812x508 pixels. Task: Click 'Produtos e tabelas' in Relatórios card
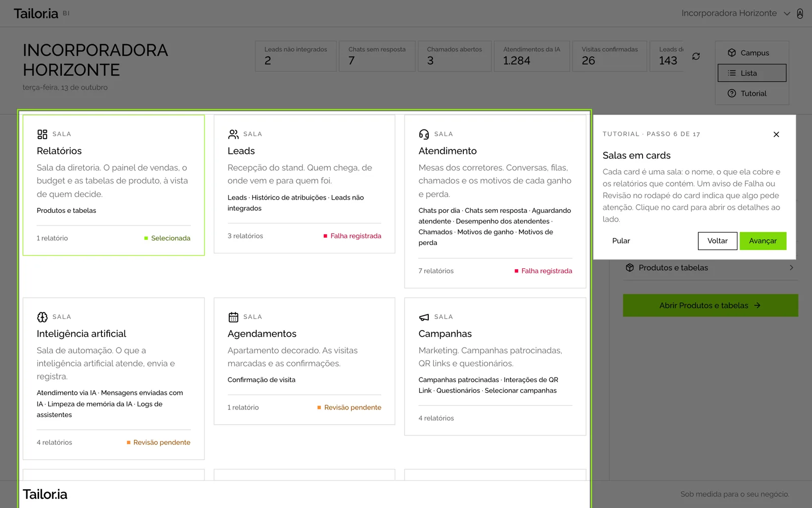(x=66, y=210)
